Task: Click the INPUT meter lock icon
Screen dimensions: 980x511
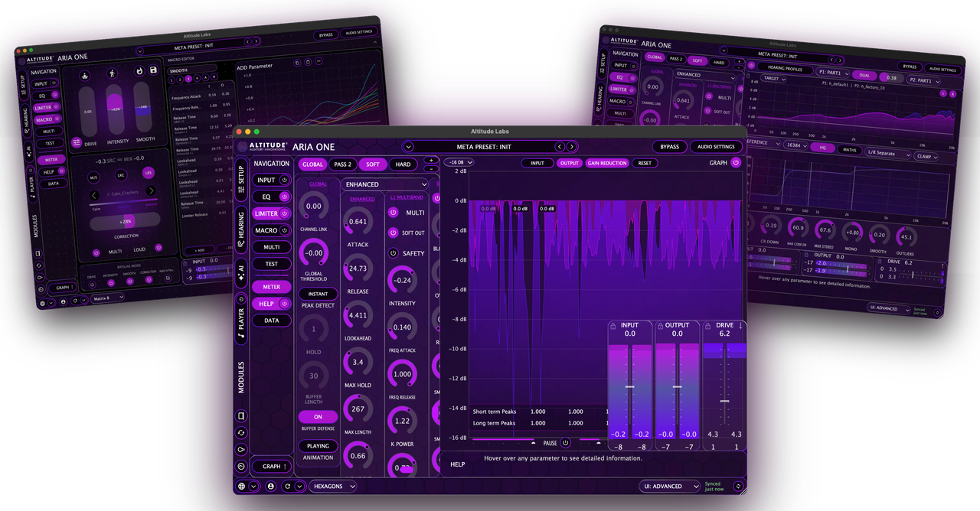Action: (613, 326)
